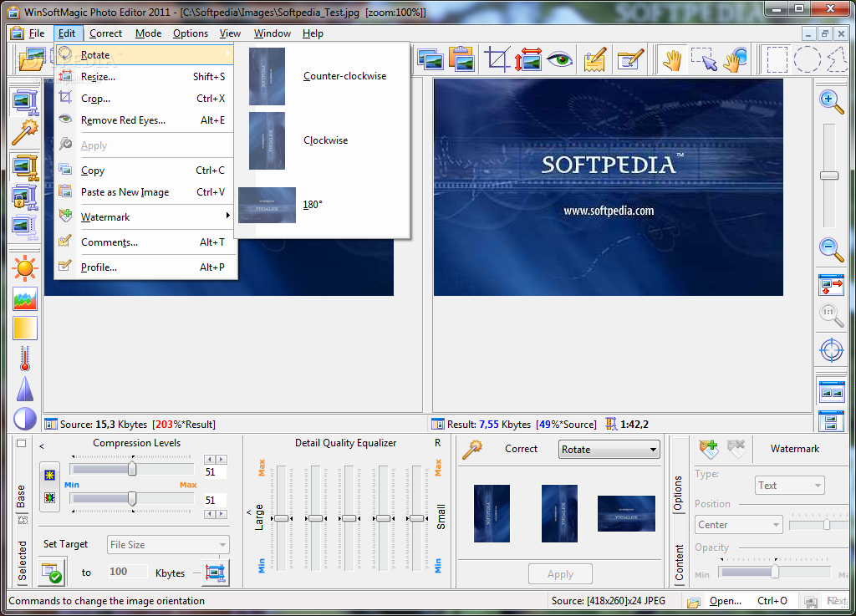
Task: Click the 1:1 actual size magnifier
Action: click(x=831, y=315)
